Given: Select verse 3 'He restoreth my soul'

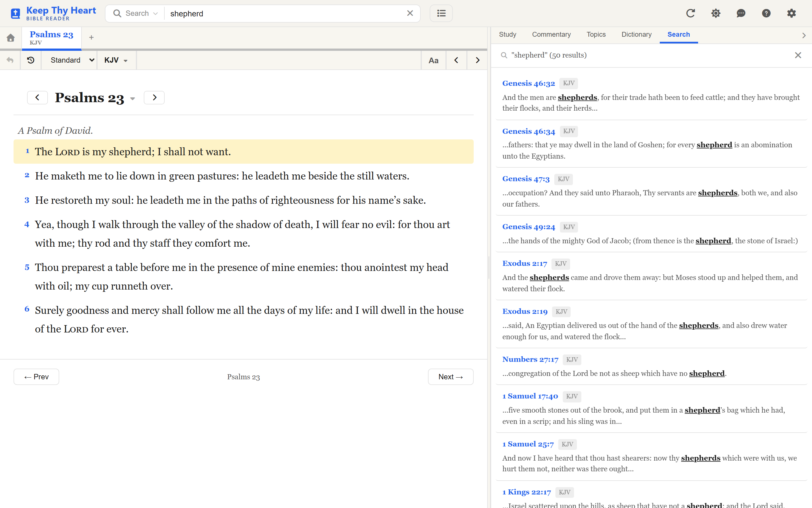Looking at the screenshot, I should [x=243, y=200].
